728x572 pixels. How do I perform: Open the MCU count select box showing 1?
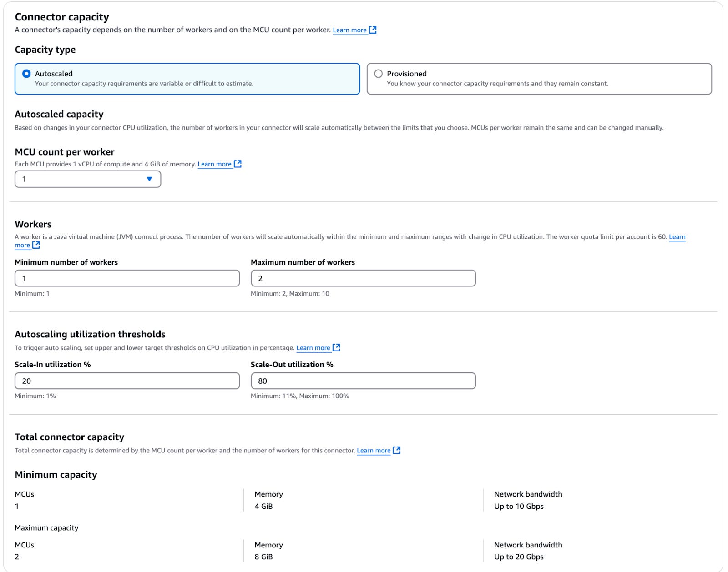82,179
